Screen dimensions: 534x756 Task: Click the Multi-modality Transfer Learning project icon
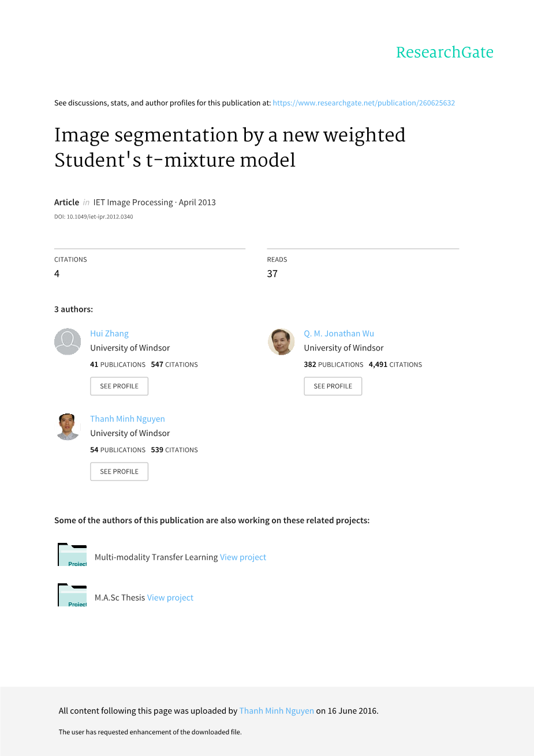72,555
